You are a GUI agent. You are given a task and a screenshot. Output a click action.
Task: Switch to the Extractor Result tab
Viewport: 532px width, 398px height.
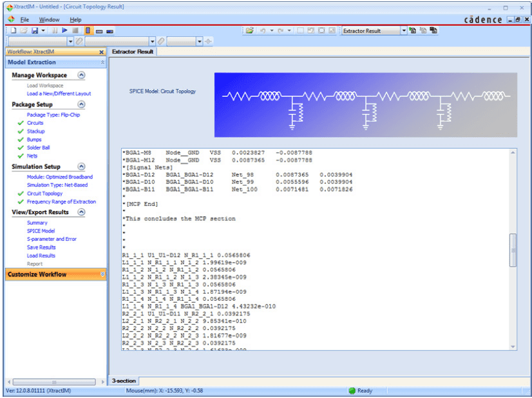pyautogui.click(x=133, y=52)
